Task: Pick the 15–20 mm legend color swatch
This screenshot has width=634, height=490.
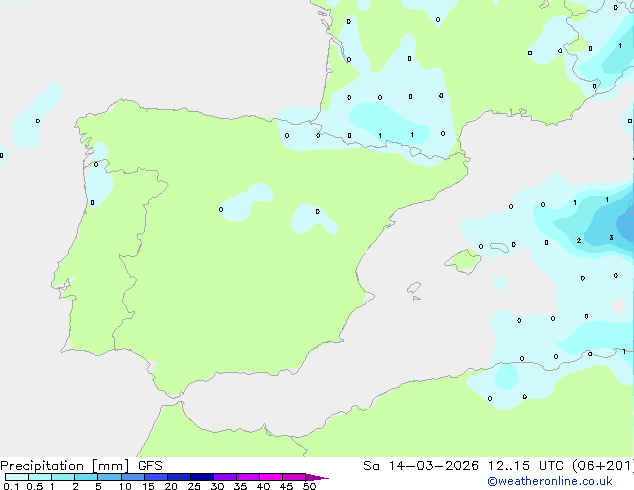Action: 156,477
